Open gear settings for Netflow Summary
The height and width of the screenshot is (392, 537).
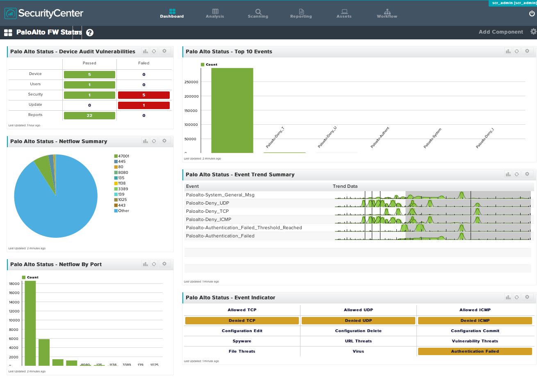click(x=164, y=141)
